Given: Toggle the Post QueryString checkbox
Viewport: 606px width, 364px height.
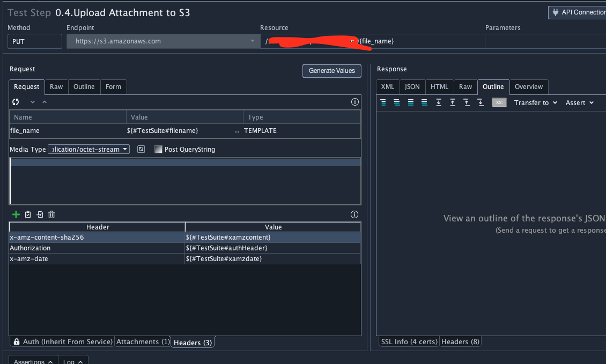Looking at the screenshot, I should (x=158, y=150).
